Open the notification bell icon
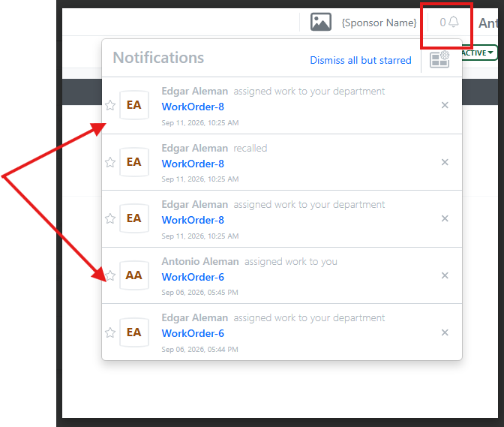504x427 pixels. click(x=454, y=22)
